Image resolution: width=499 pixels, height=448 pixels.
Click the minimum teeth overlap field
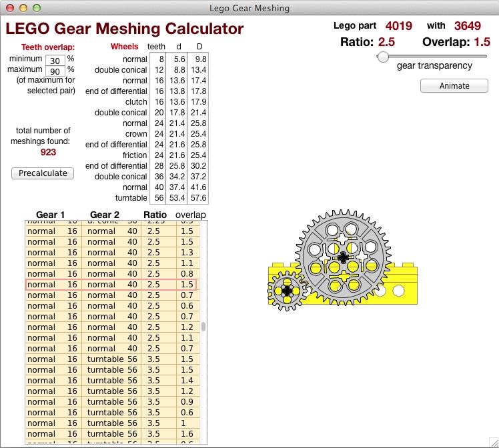pyautogui.click(x=55, y=61)
